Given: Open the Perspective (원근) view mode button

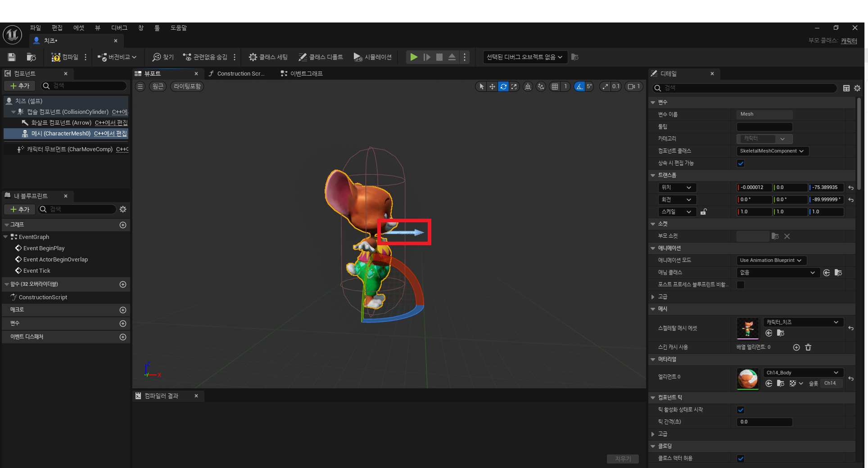Looking at the screenshot, I should pos(158,86).
